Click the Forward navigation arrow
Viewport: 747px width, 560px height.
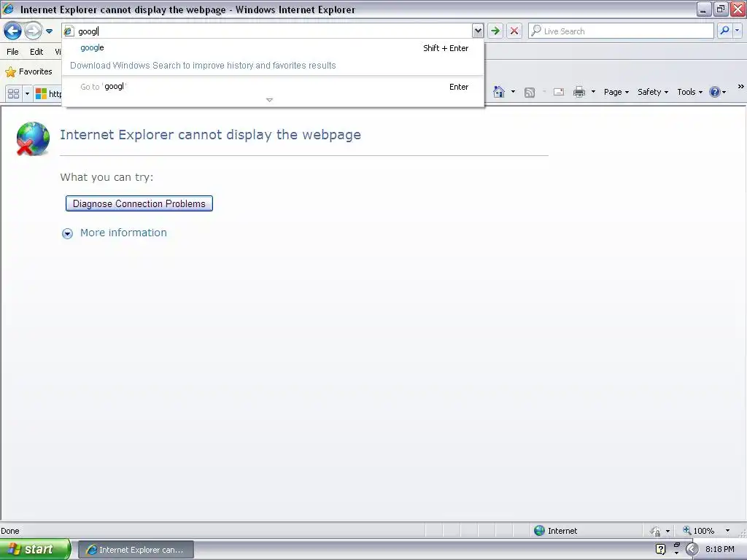tap(33, 31)
